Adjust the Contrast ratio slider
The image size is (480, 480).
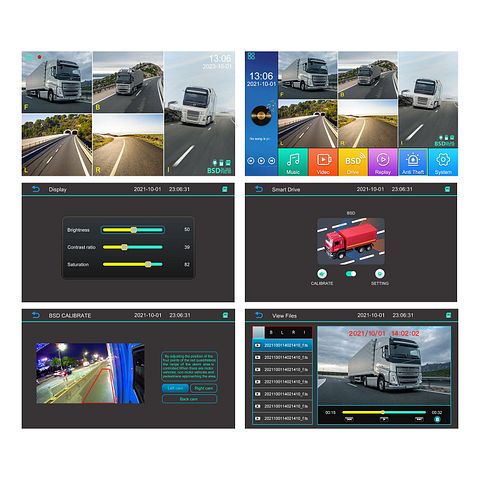133,247
